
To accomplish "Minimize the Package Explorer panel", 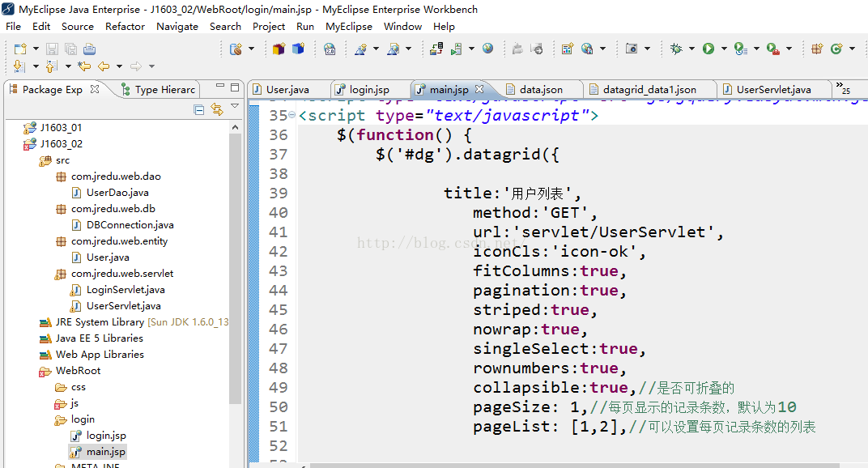I will point(220,87).
